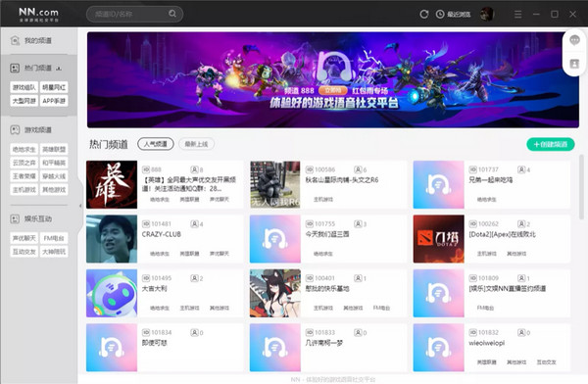The height and width of the screenshot is (384, 588).
Task: Open channel 101495 大吉大利 robot thumbnail
Action: [112, 293]
